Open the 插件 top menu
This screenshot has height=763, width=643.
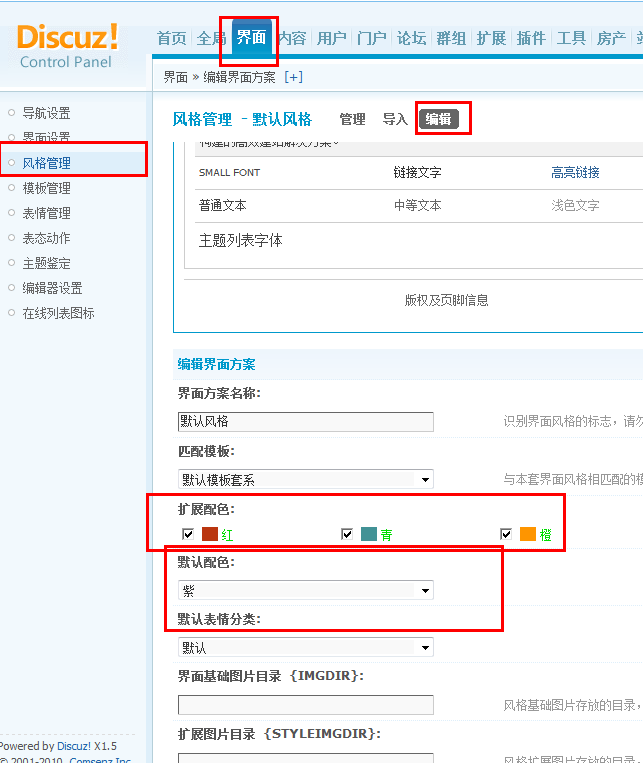pyautogui.click(x=531, y=38)
